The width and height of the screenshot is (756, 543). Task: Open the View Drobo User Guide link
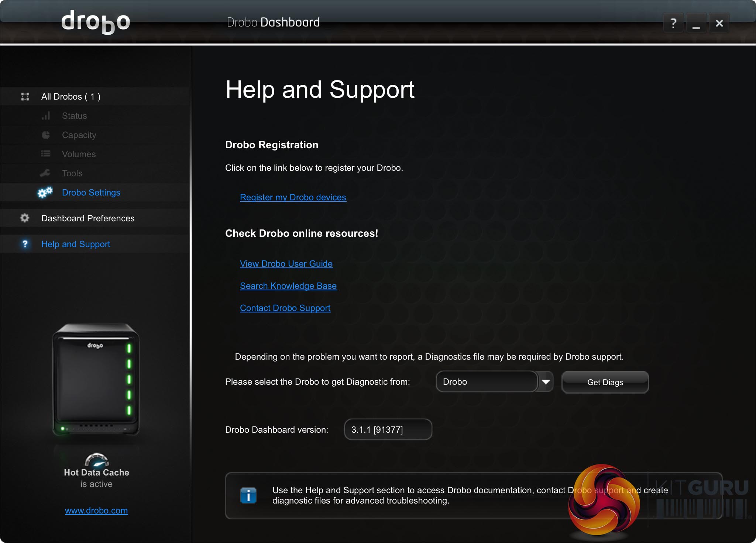[286, 264]
